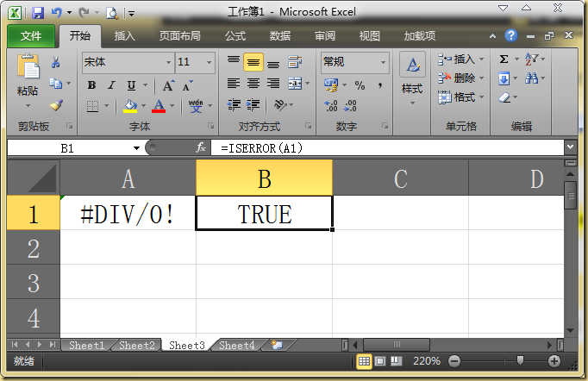This screenshot has height=381, width=588.
Task: Save the workbook with the floppy icon
Action: pos(38,13)
